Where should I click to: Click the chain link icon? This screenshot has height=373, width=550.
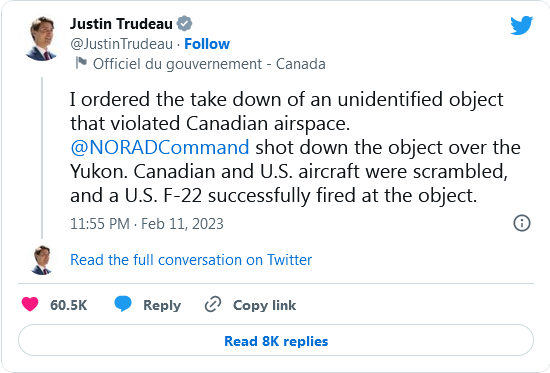coord(213,304)
